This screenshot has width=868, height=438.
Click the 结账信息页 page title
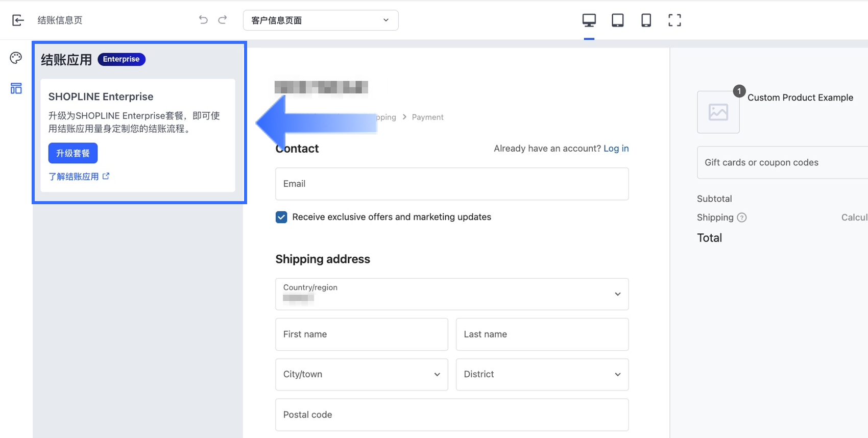pyautogui.click(x=60, y=20)
